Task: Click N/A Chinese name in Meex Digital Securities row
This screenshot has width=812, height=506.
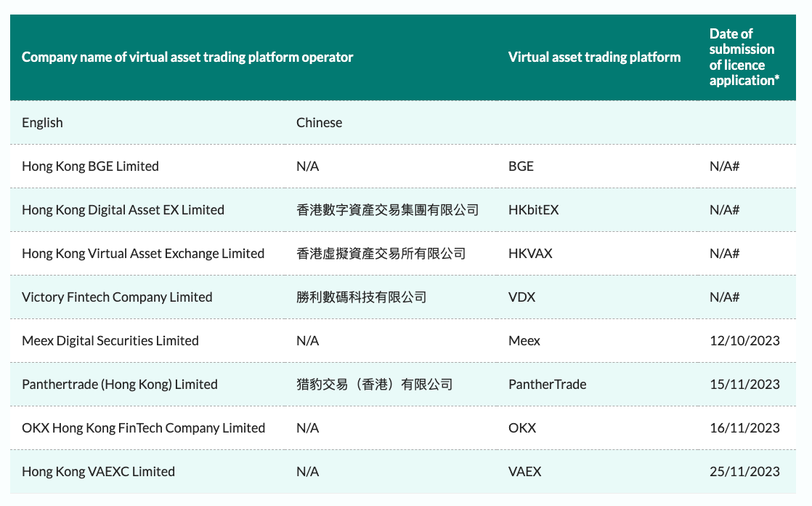Action: 308,341
